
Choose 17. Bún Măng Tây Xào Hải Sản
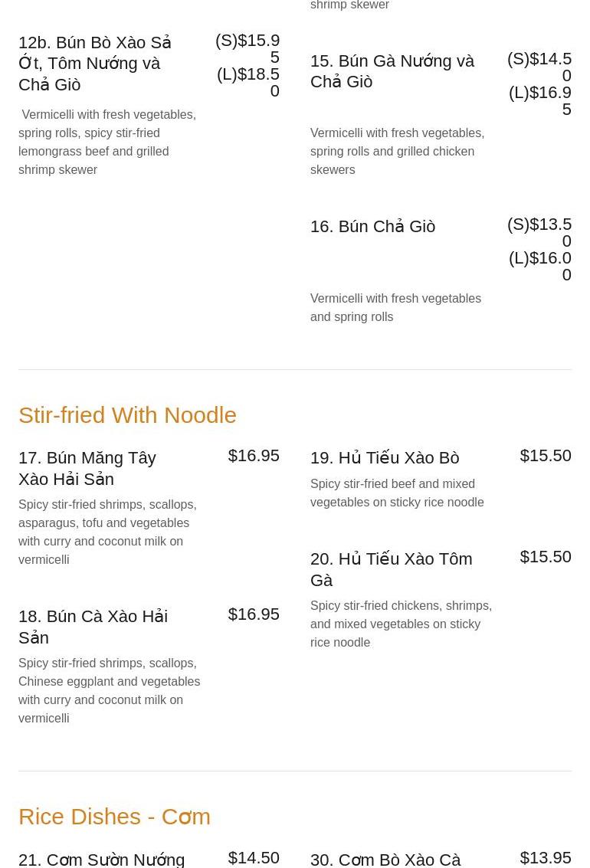[x=87, y=468]
